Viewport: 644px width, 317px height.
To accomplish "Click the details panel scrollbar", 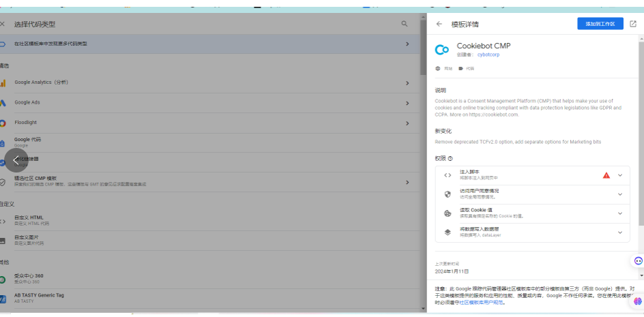I will coord(641,133).
